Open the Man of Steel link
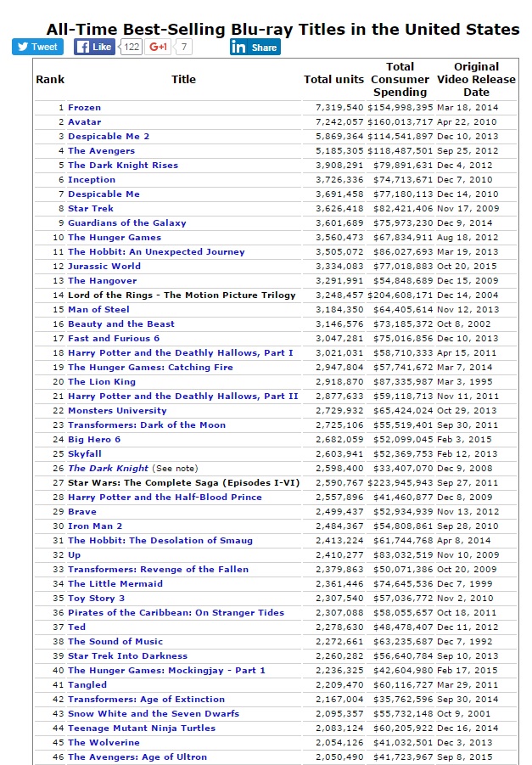This screenshot has height=765, width=532. point(98,309)
